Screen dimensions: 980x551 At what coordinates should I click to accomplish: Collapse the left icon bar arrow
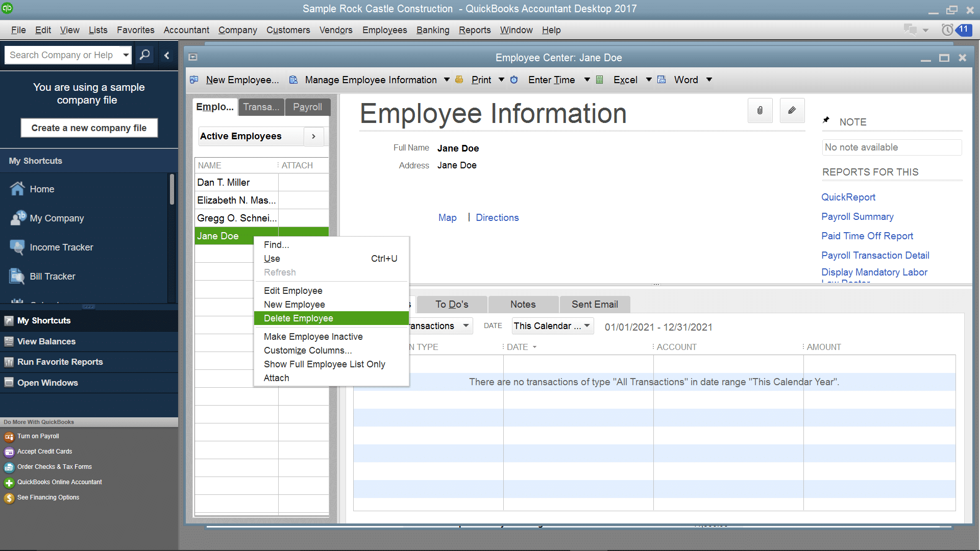166,55
